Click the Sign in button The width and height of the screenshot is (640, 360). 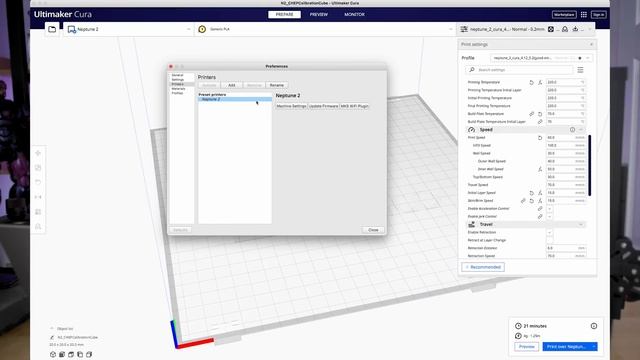(598, 15)
